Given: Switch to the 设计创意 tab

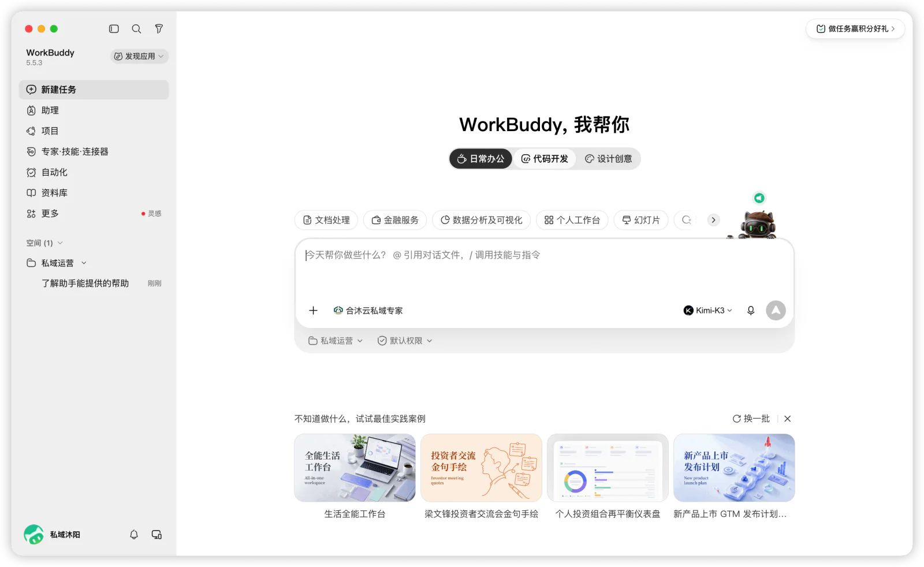Looking at the screenshot, I should coord(608,159).
